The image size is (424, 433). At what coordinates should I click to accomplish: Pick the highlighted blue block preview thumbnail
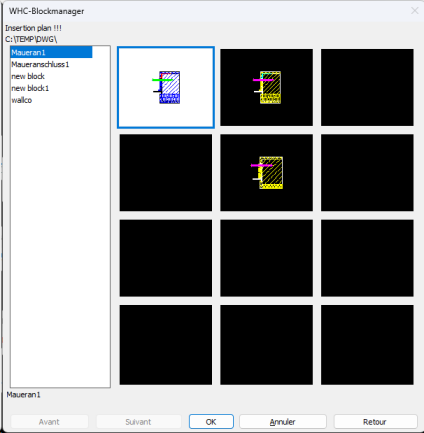[x=166, y=87]
